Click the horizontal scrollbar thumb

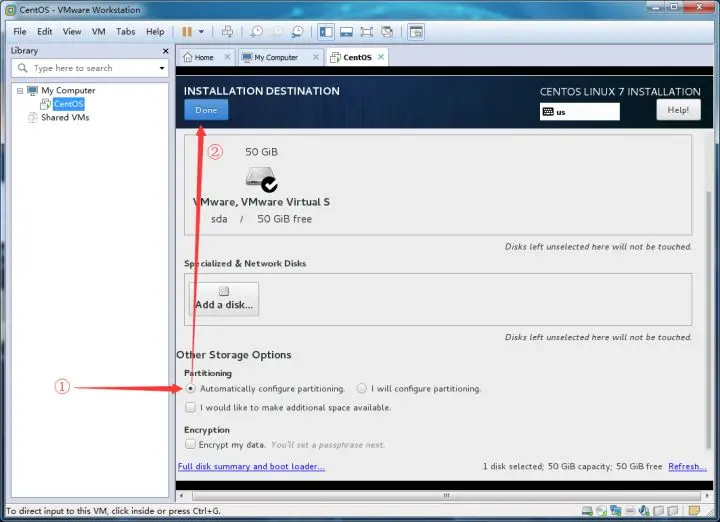click(446, 496)
